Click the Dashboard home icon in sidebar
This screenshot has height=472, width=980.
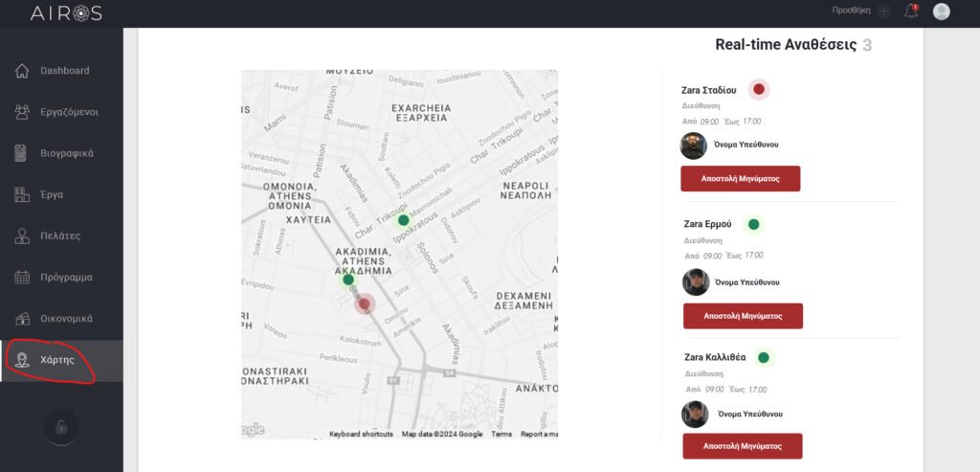tap(22, 71)
